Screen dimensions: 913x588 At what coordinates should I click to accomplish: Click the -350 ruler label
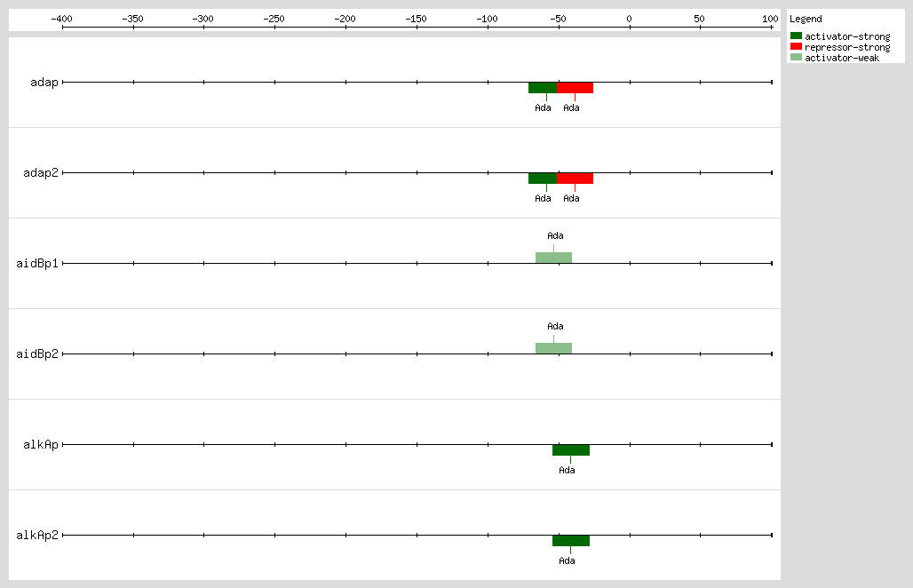[x=132, y=19]
